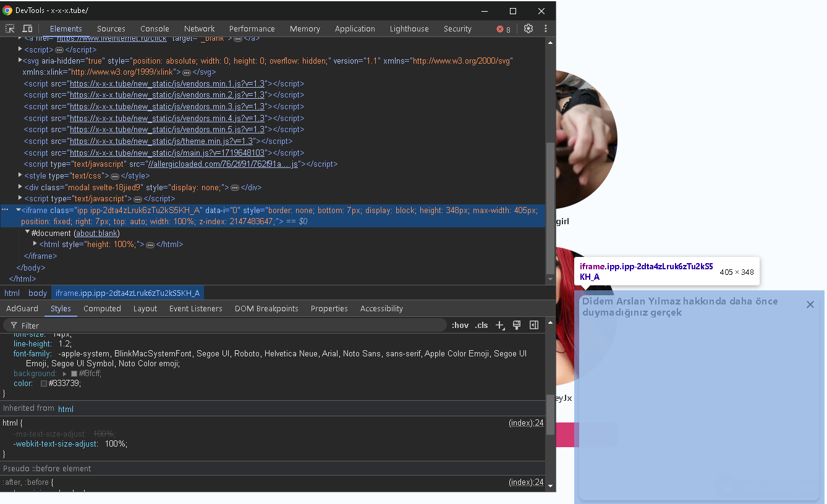The height and width of the screenshot is (504, 827).
Task: Open the about:blank document link
Action: pos(96,233)
